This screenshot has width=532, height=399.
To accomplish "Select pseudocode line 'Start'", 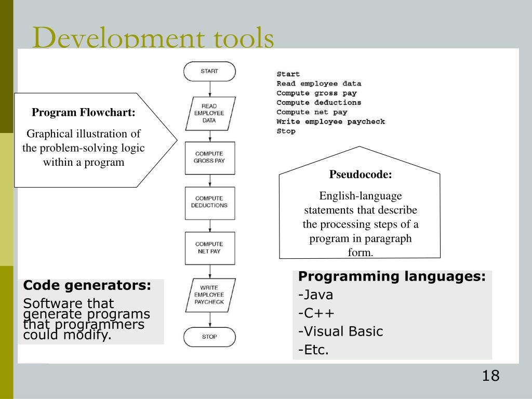I will pyautogui.click(x=288, y=74).
